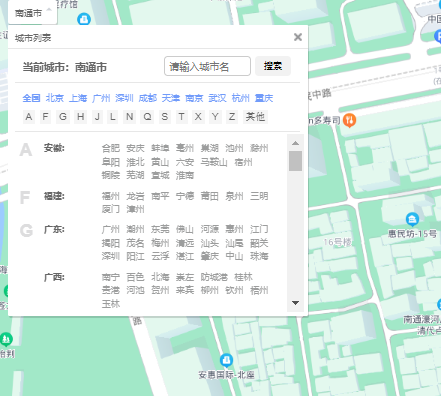
Task: Jump to letter F in index
Action: pos(45,117)
